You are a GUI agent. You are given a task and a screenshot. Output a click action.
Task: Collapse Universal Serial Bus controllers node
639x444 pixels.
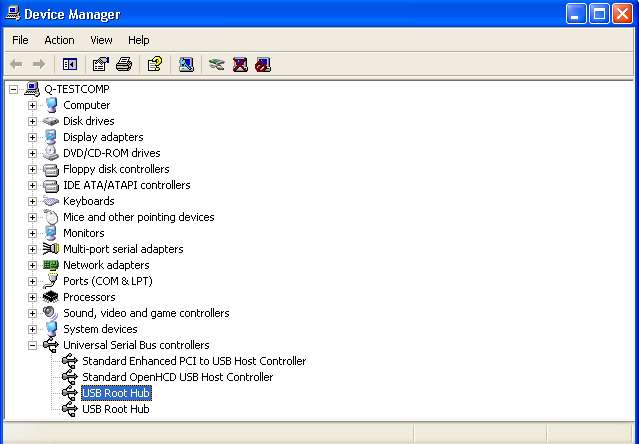point(32,345)
